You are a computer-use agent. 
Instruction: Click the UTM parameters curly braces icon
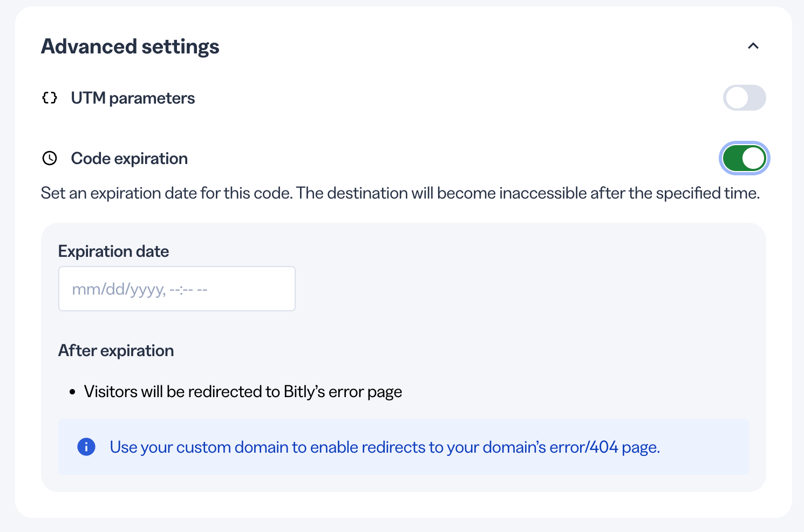click(x=50, y=98)
